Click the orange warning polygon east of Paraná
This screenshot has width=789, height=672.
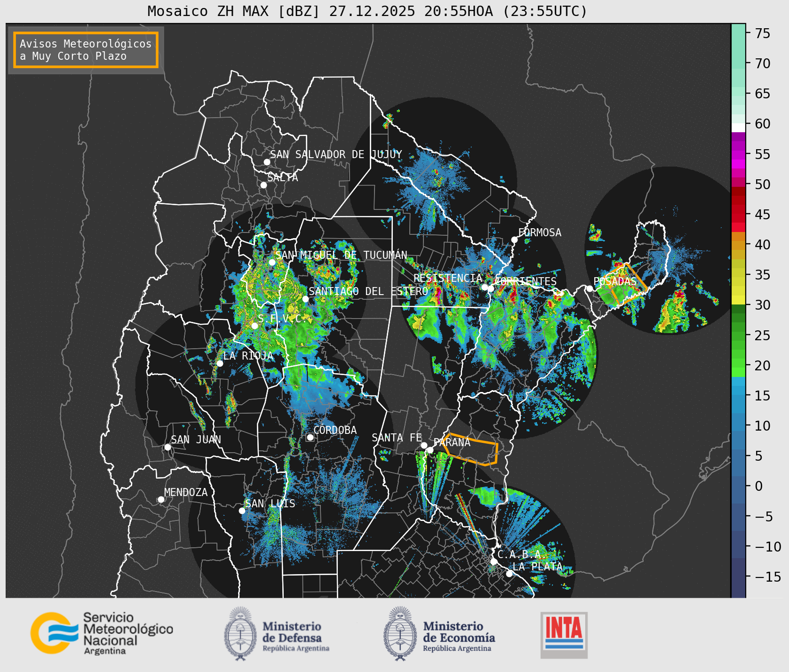[x=470, y=449]
